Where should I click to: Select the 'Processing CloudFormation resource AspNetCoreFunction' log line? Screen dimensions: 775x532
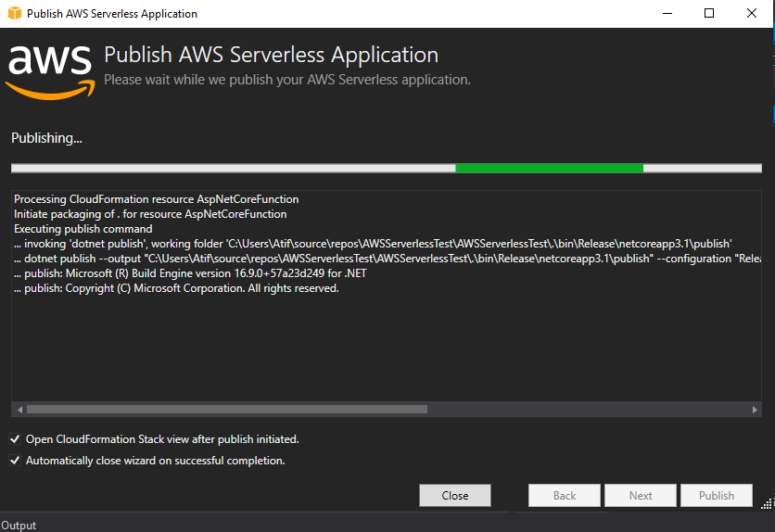[156, 199]
